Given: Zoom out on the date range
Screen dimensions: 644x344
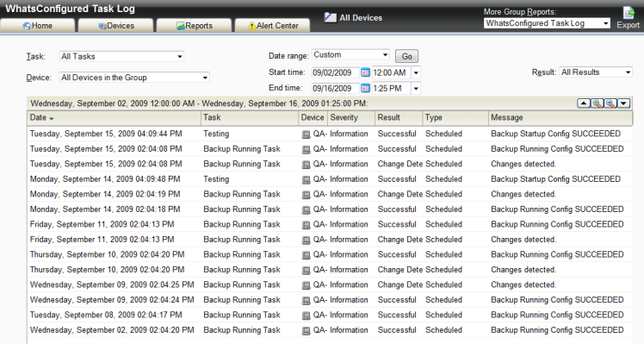Looking at the screenshot, I should [610, 103].
